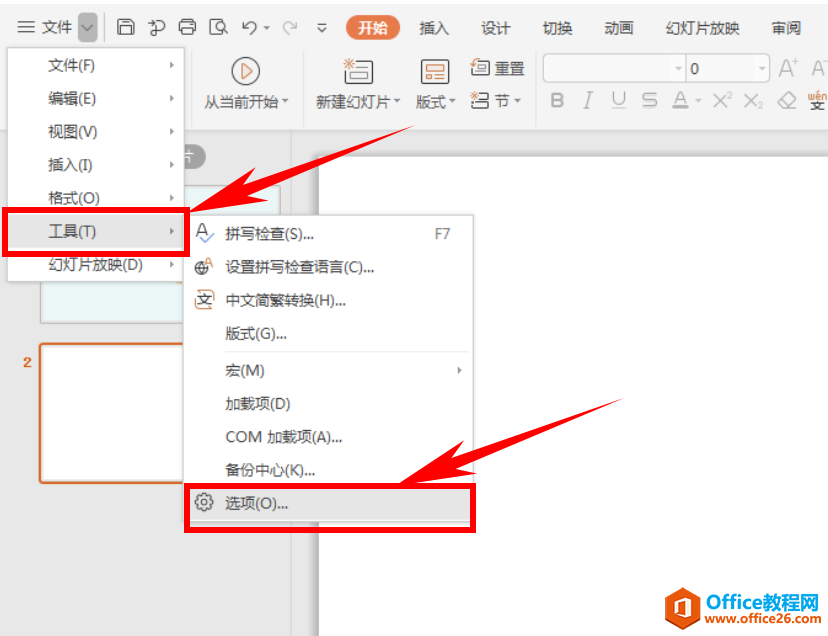This screenshot has width=828, height=636.
Task: Toggle italic formatting
Action: pyautogui.click(x=587, y=99)
